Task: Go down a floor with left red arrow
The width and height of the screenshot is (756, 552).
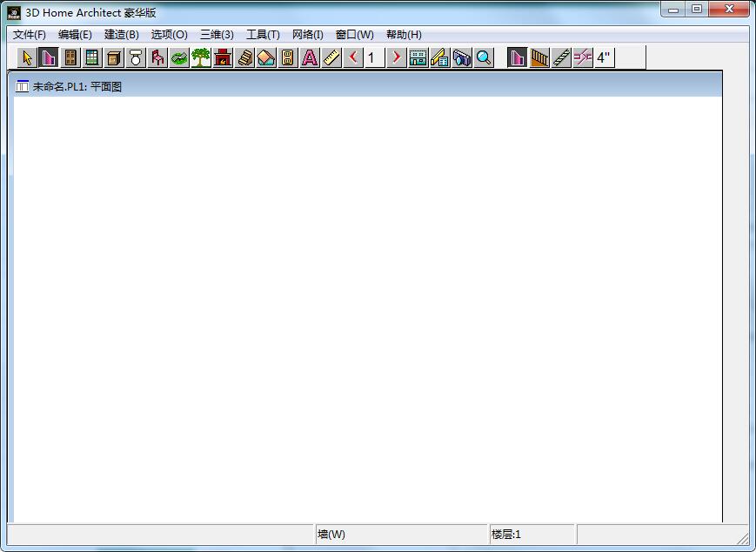Action: 353,57
